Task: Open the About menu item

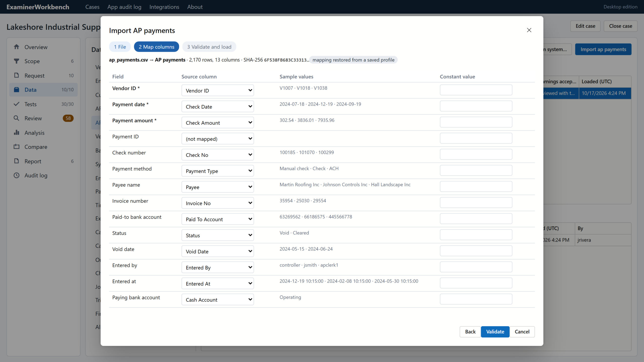Action: point(195,7)
